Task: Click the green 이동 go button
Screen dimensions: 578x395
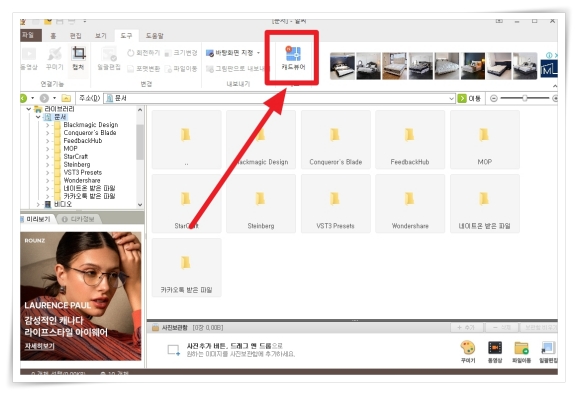Action: [469, 98]
